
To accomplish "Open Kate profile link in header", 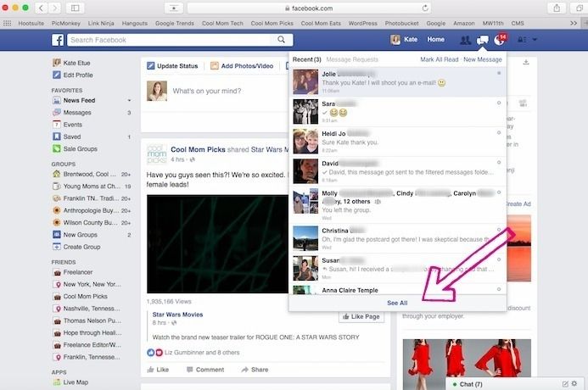I will tap(404, 39).
